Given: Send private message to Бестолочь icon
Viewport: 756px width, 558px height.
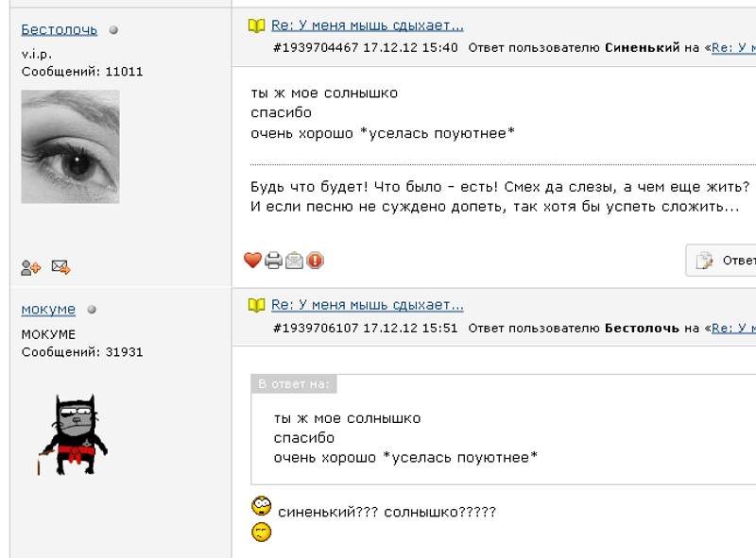Looking at the screenshot, I should coord(60,268).
